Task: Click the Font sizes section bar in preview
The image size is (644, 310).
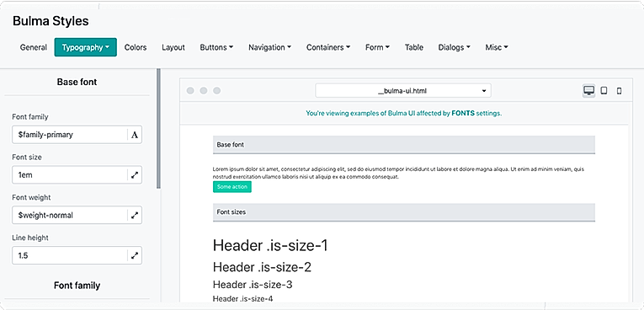Action: click(404, 212)
